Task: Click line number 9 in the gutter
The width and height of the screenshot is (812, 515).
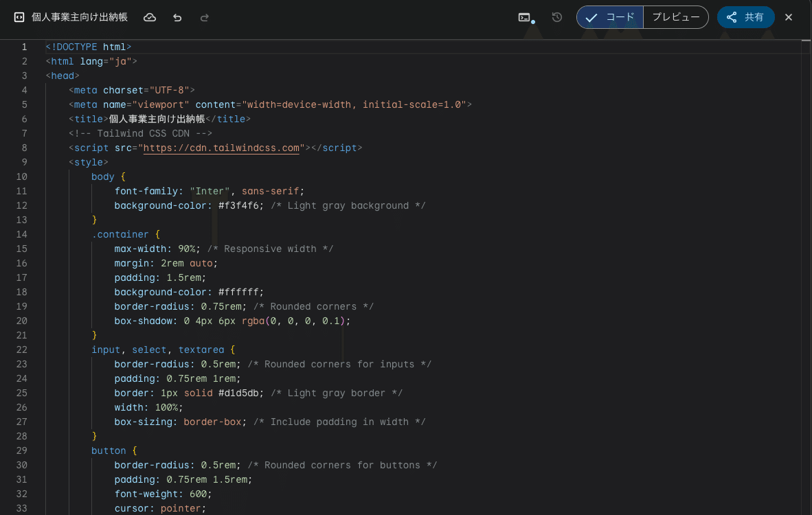Action: point(24,163)
